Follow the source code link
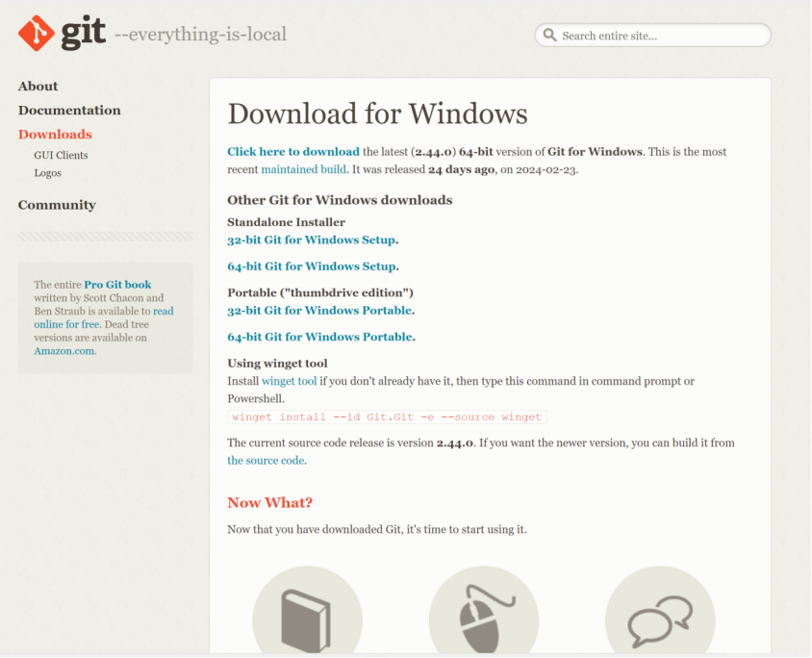812x658 pixels. point(266,460)
